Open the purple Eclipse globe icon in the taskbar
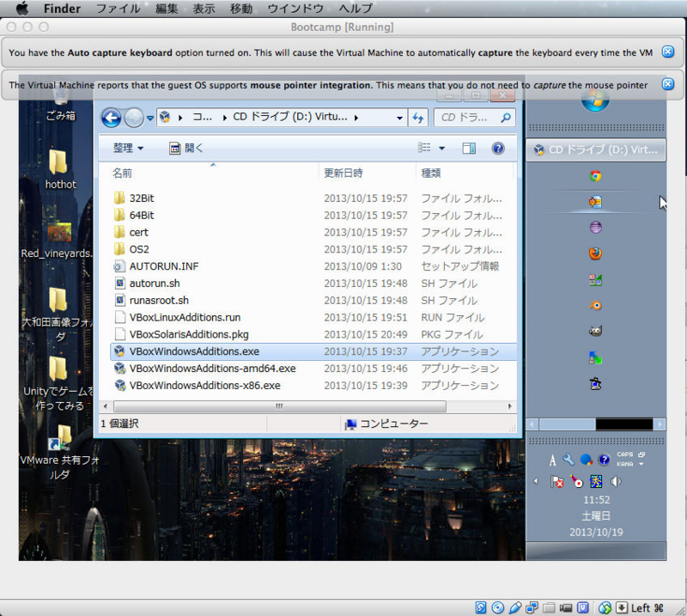 (595, 227)
